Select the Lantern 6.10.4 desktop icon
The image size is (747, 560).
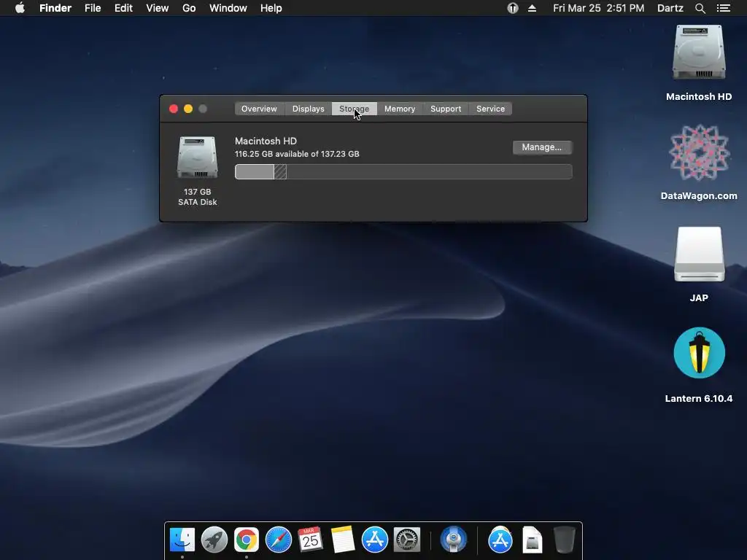click(x=699, y=353)
